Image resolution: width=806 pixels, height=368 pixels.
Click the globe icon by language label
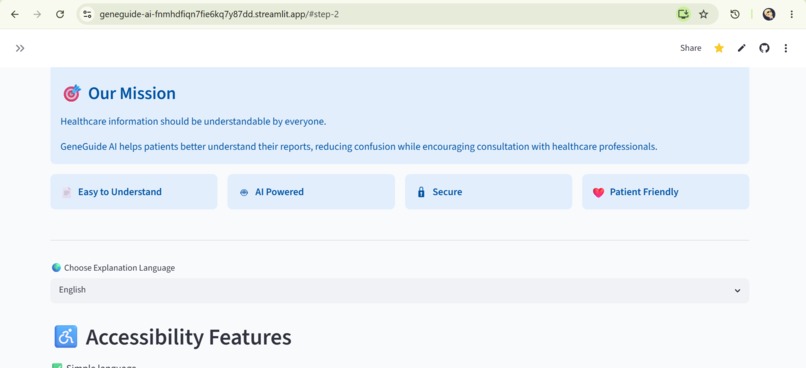click(56, 267)
